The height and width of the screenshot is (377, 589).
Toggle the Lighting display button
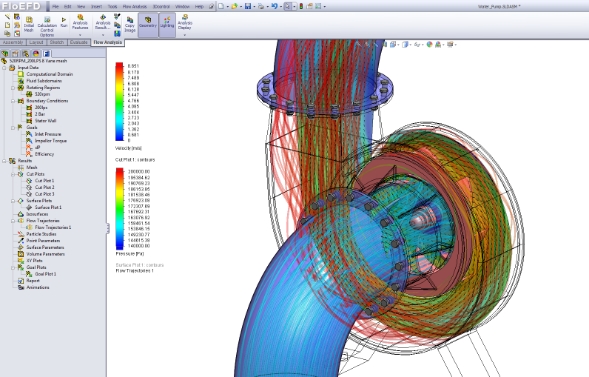167,25
